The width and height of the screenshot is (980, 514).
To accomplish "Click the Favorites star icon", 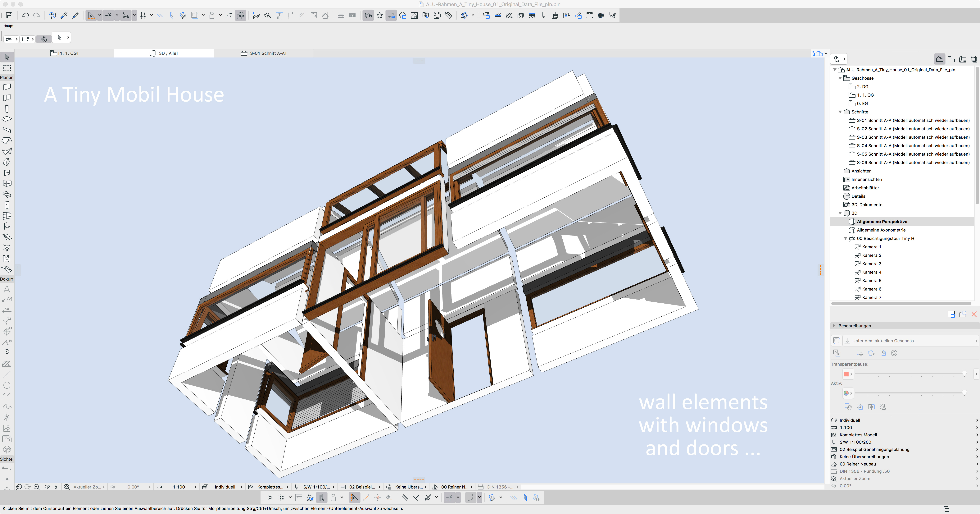I will [x=379, y=15].
